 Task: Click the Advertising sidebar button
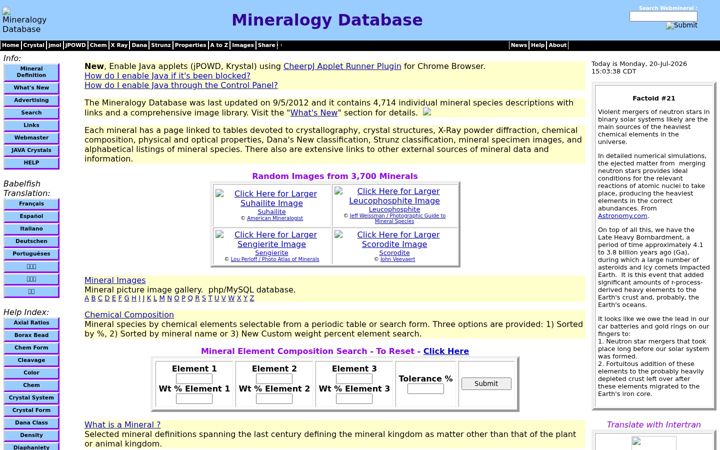[31, 100]
